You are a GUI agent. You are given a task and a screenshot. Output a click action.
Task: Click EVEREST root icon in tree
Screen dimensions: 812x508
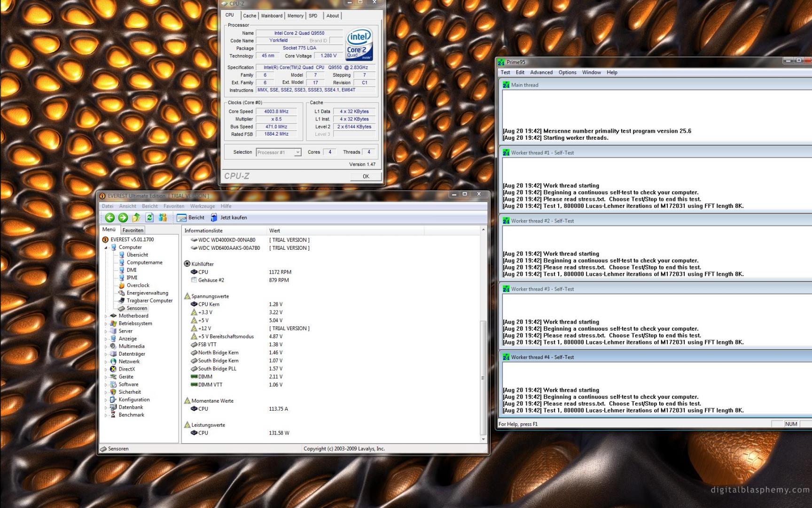105,239
